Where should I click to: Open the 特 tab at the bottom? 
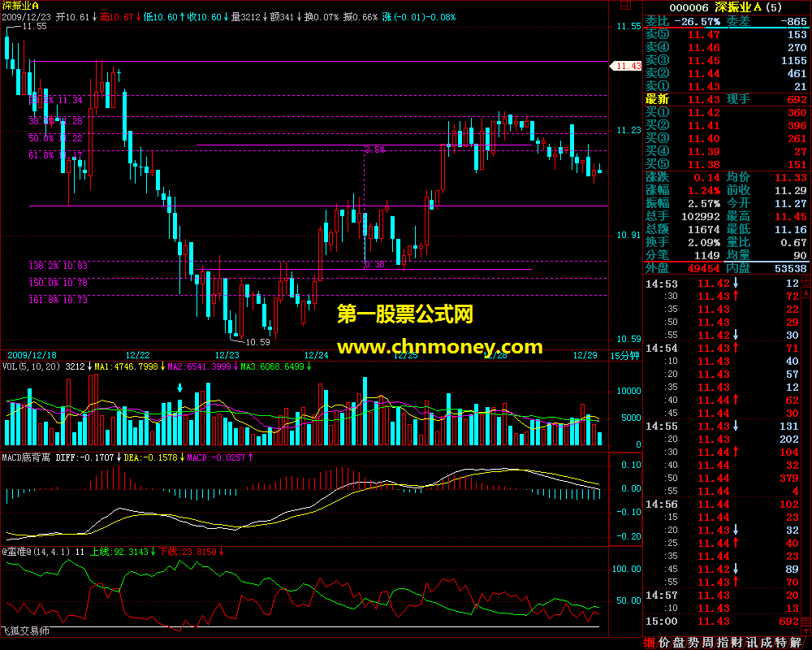781,643
